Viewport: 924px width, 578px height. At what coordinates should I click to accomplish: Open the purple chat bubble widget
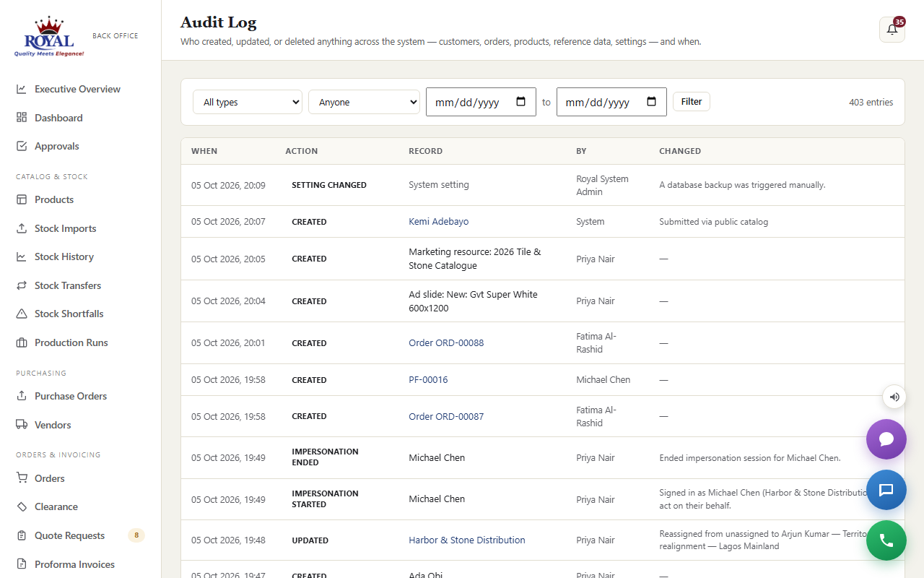tap(886, 439)
